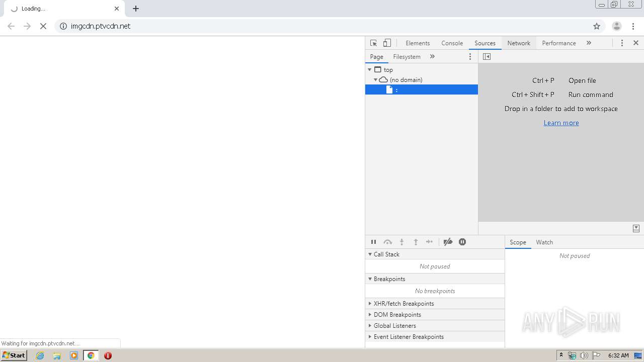The image size is (644, 362).
Task: Select the Filesystem navigator tab
Action: coord(407,57)
